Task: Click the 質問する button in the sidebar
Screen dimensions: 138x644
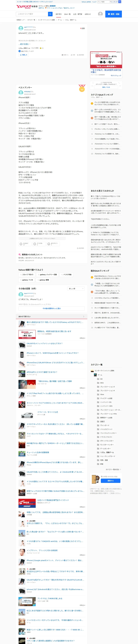Action: click(110, 481)
